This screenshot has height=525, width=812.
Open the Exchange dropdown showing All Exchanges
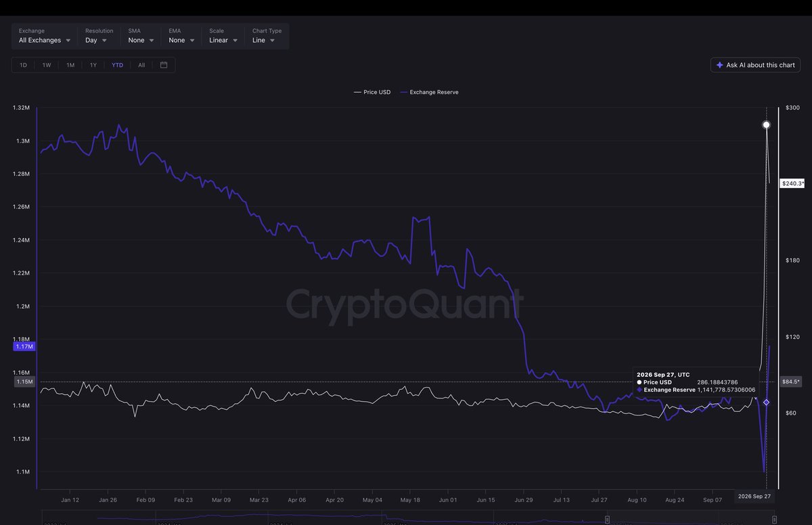pyautogui.click(x=45, y=36)
